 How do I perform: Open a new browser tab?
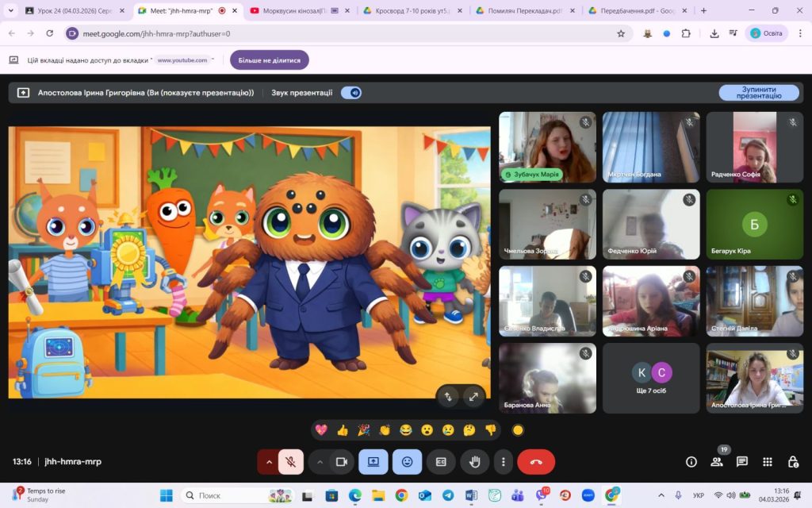703,10
